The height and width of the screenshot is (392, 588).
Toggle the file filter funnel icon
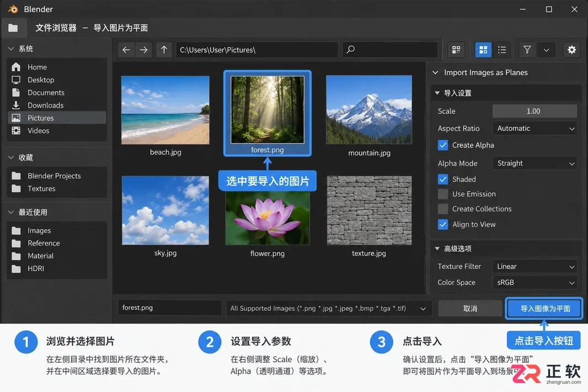tap(527, 50)
